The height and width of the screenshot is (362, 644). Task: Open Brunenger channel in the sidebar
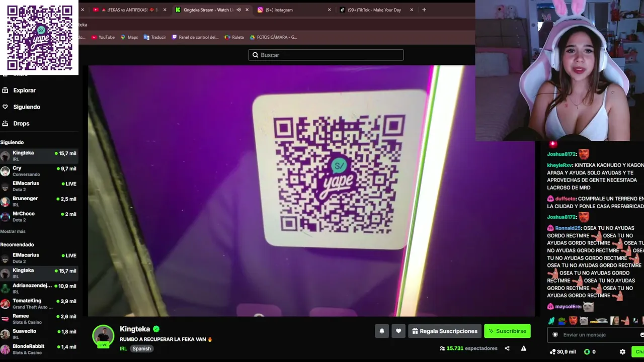[39, 202]
